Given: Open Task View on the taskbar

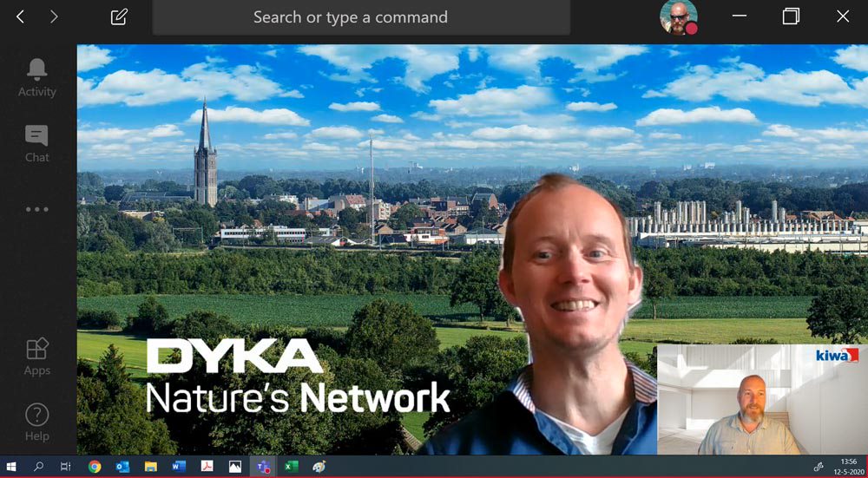Looking at the screenshot, I should [x=66, y=467].
